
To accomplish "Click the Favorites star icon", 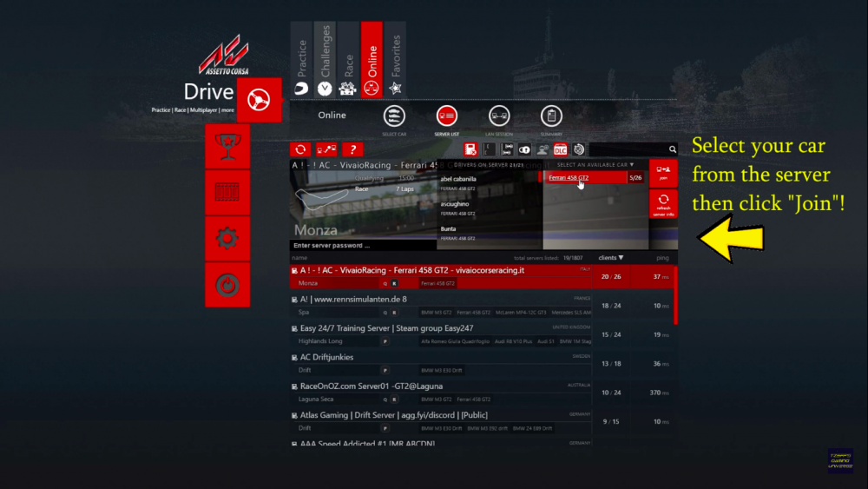I will (395, 88).
